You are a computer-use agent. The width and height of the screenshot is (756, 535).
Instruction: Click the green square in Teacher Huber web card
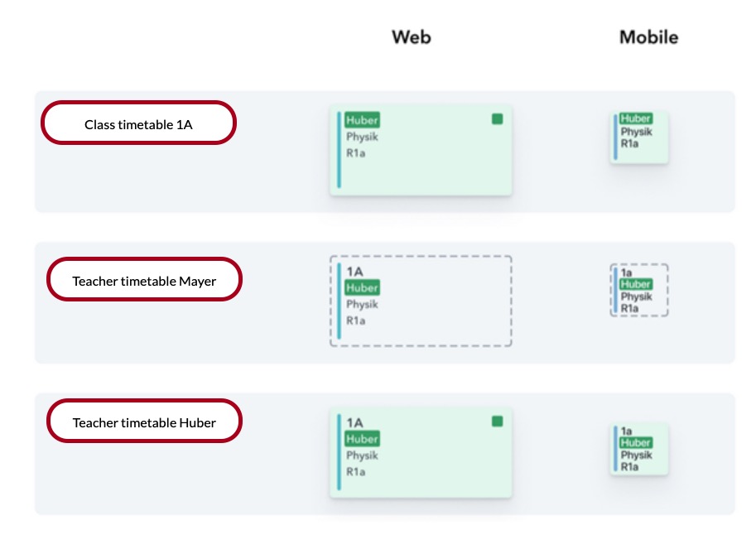497,422
